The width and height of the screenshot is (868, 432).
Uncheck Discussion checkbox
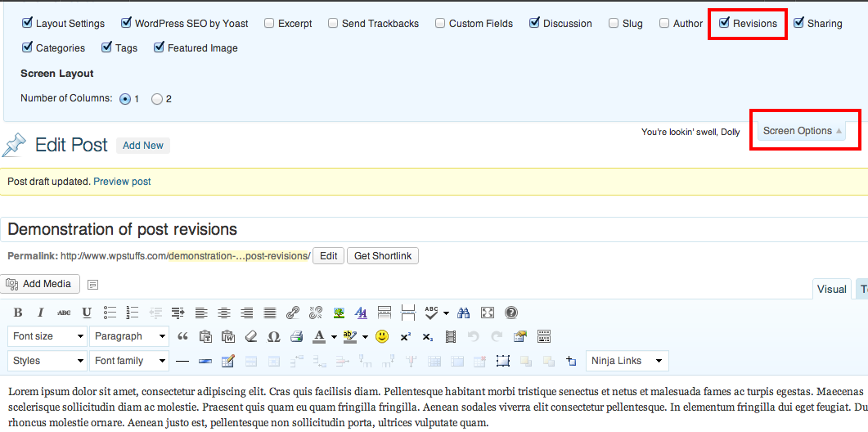[x=534, y=23]
